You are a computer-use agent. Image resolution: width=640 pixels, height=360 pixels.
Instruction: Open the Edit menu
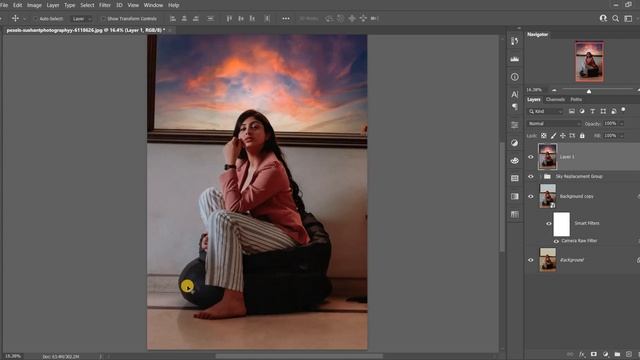coord(17,5)
